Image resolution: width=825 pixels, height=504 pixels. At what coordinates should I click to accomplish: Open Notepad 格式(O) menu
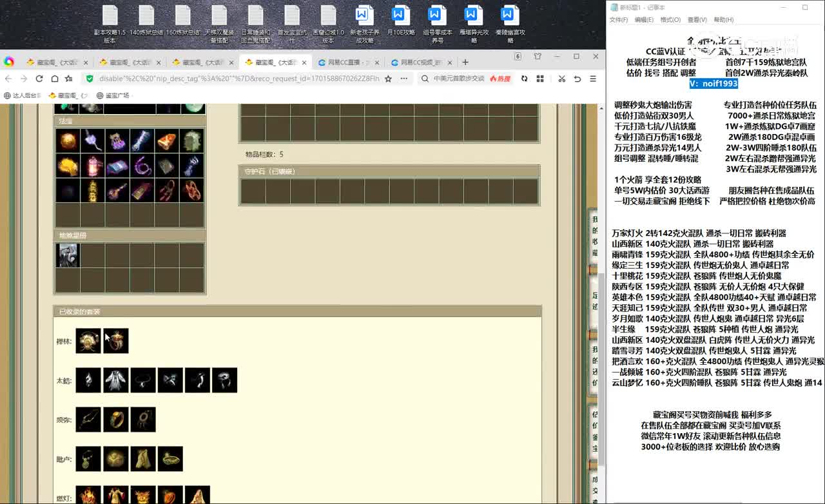tap(670, 20)
